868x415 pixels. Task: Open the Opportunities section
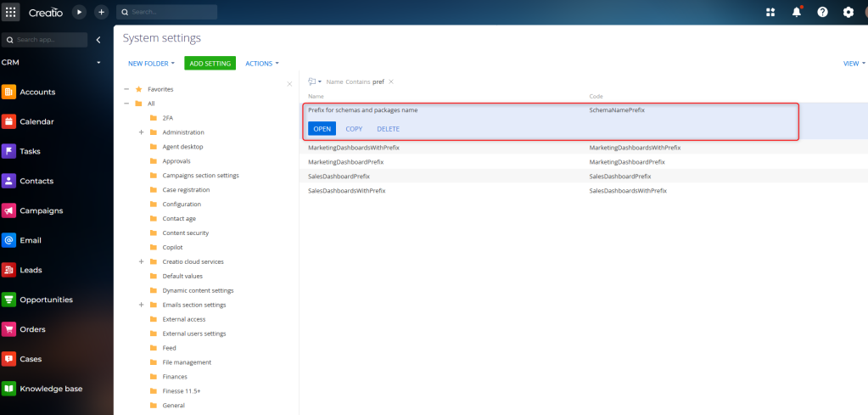(46, 300)
